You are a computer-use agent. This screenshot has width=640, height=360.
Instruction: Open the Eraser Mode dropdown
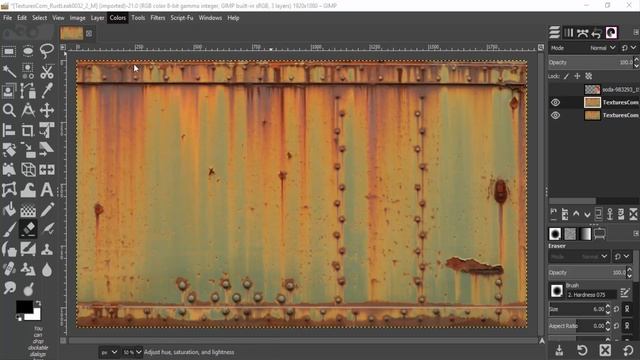click(579, 256)
